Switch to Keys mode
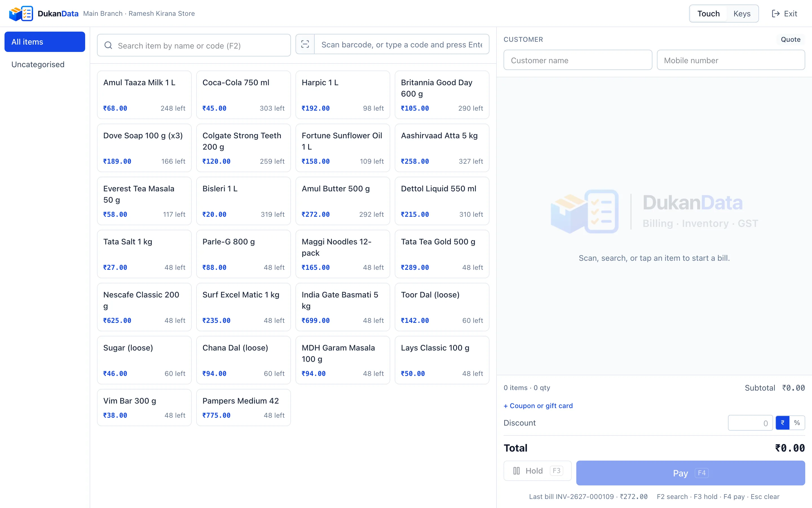The image size is (812, 508). 742,14
